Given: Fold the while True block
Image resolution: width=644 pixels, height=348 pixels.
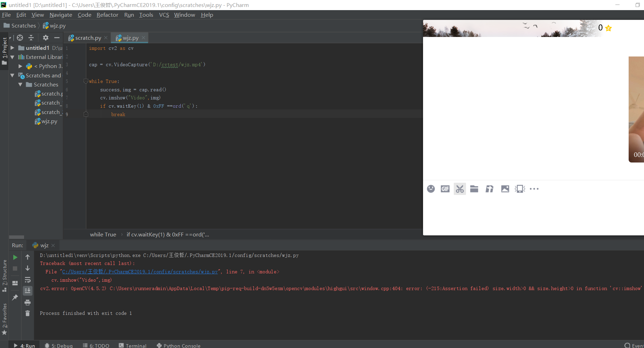Looking at the screenshot, I should (86, 81).
